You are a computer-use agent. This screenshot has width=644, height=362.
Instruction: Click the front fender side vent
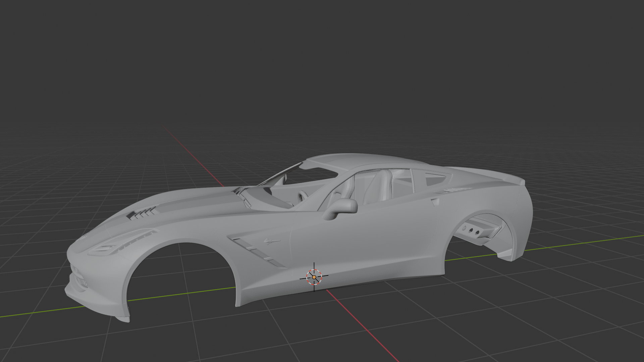[258, 252]
